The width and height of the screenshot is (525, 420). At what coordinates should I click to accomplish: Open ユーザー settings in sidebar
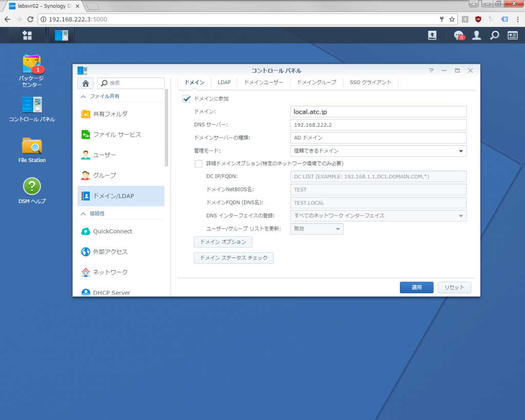click(x=121, y=155)
